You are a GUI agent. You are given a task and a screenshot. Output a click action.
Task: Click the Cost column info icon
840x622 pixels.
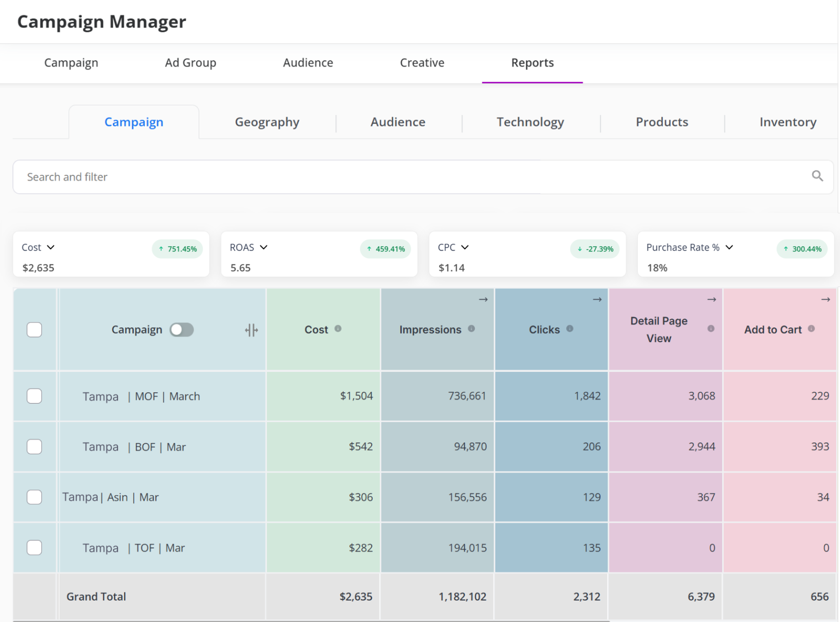[338, 329]
